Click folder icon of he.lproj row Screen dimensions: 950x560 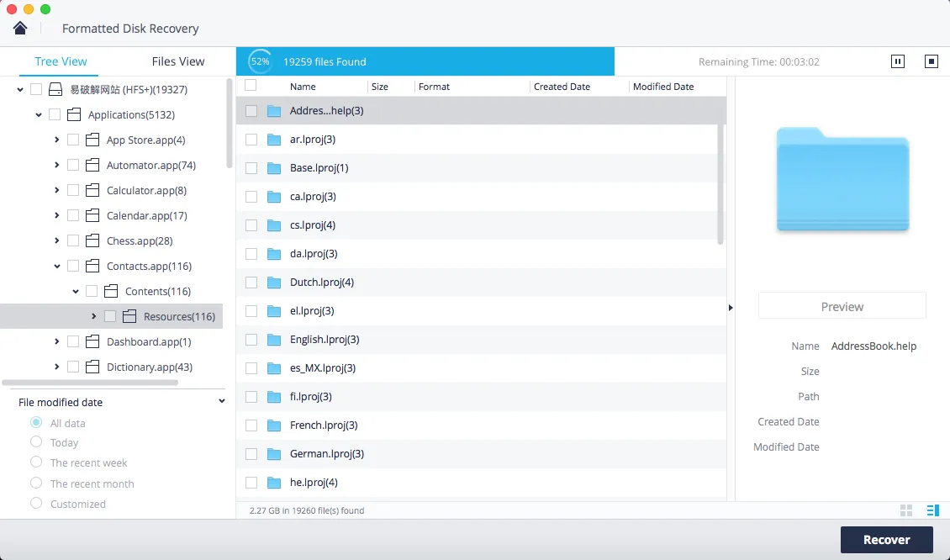coord(274,483)
